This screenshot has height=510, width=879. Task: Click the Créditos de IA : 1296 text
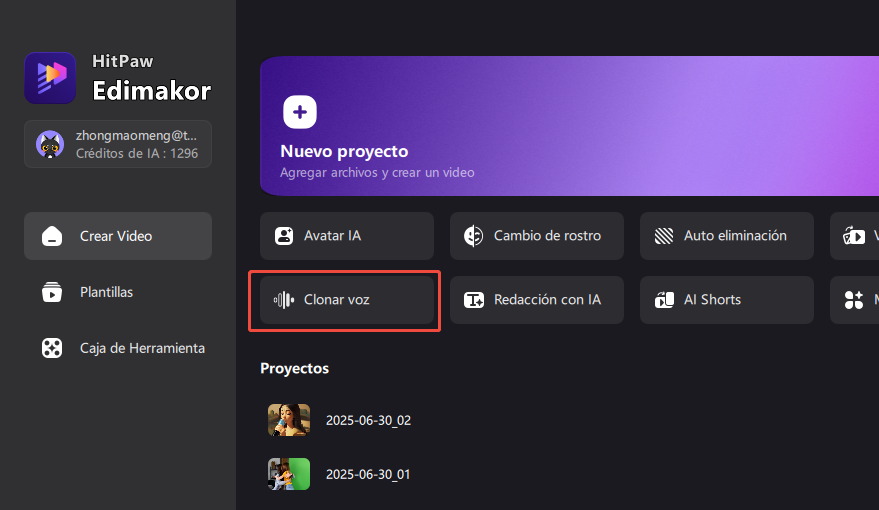(137, 154)
